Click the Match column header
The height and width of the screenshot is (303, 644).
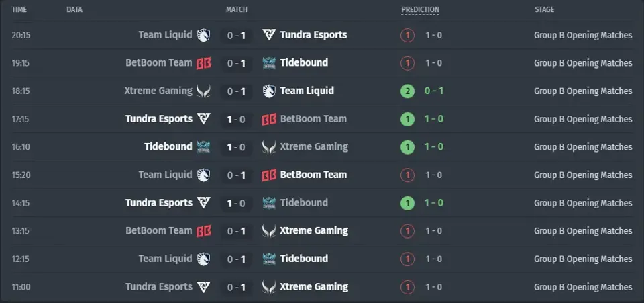coord(237,9)
